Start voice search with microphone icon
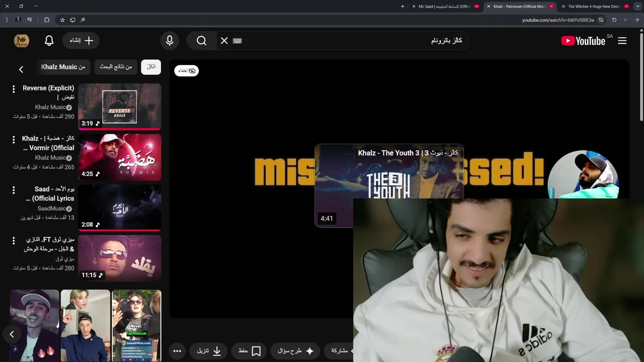 coord(170,41)
